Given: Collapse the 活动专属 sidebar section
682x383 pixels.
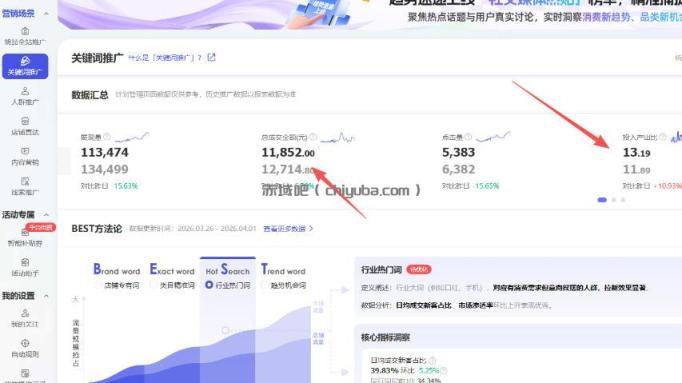Looking at the screenshot, I should pyautogui.click(x=46, y=215).
